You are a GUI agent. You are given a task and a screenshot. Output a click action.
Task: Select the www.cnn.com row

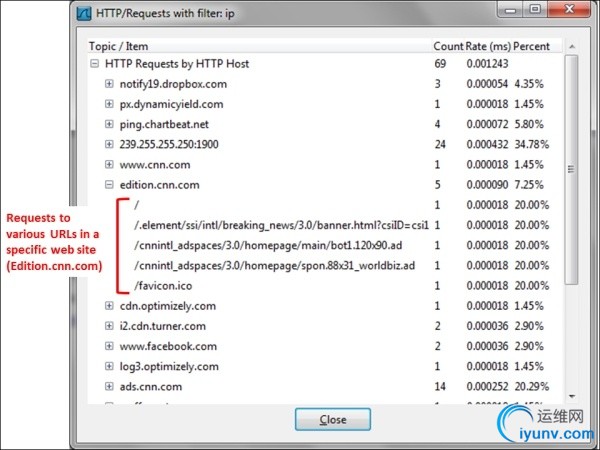(x=325, y=165)
